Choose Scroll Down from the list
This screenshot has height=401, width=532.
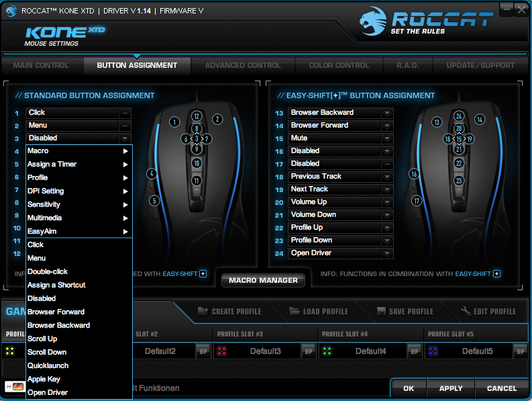pos(79,353)
